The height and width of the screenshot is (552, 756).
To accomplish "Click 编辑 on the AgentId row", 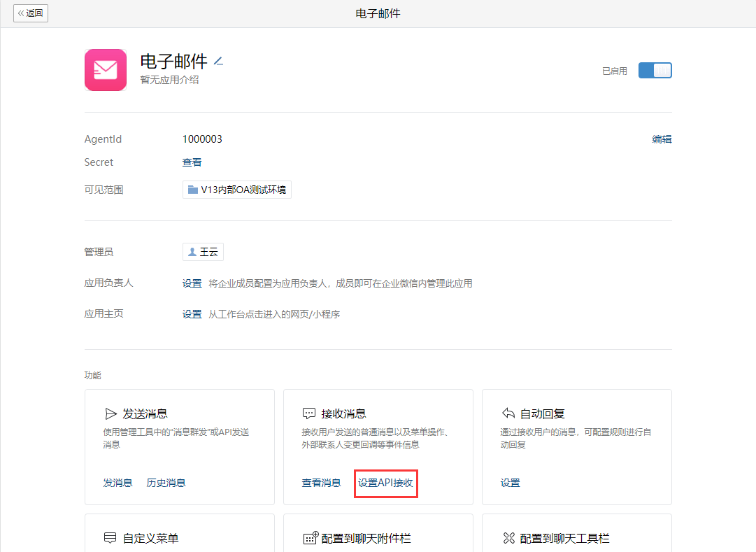I will click(x=662, y=139).
